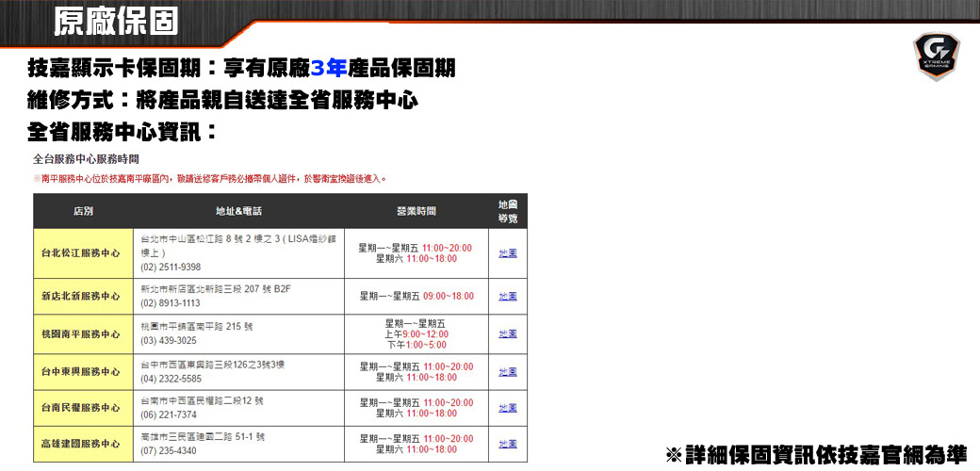Click the Xtreme Gaming logo badge

point(936,57)
